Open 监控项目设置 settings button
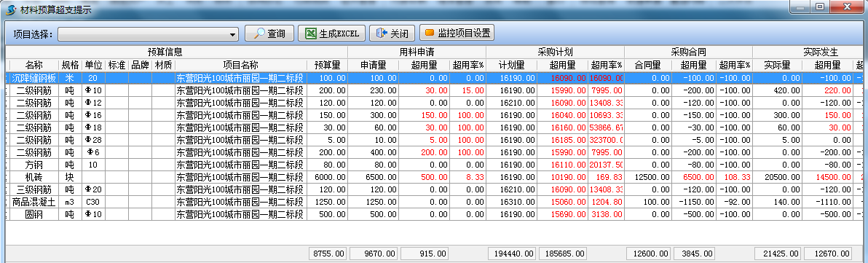The height and width of the screenshot is (263, 868). (x=457, y=34)
